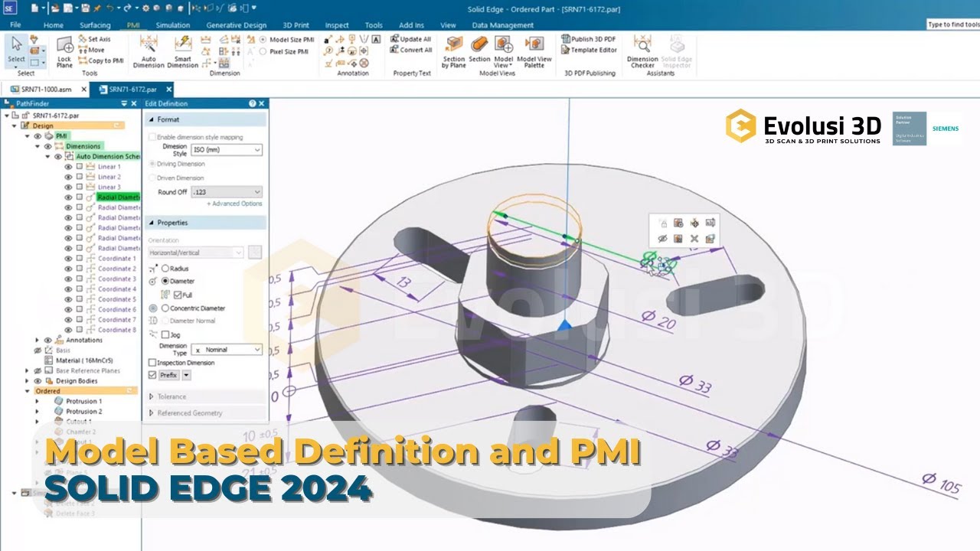Select Radial Diameter highlighted tree item
Viewport: 980px width, 551px height.
coord(119,197)
